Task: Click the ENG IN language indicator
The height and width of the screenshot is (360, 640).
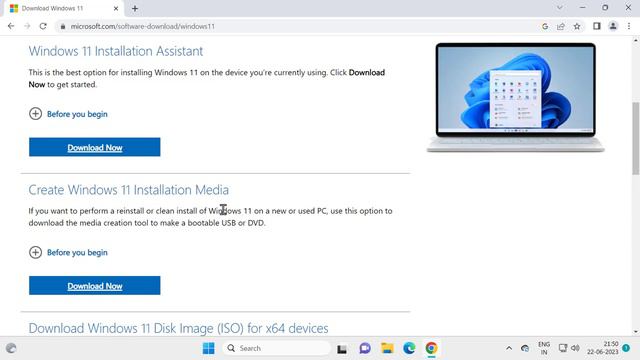Action: pyautogui.click(x=544, y=348)
